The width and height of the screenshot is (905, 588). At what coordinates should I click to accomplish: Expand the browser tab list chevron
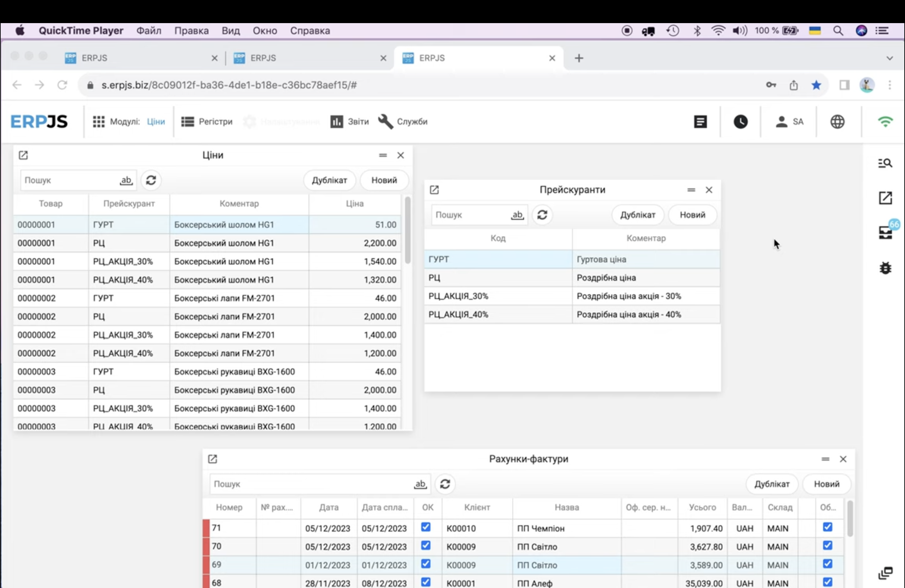(x=889, y=58)
